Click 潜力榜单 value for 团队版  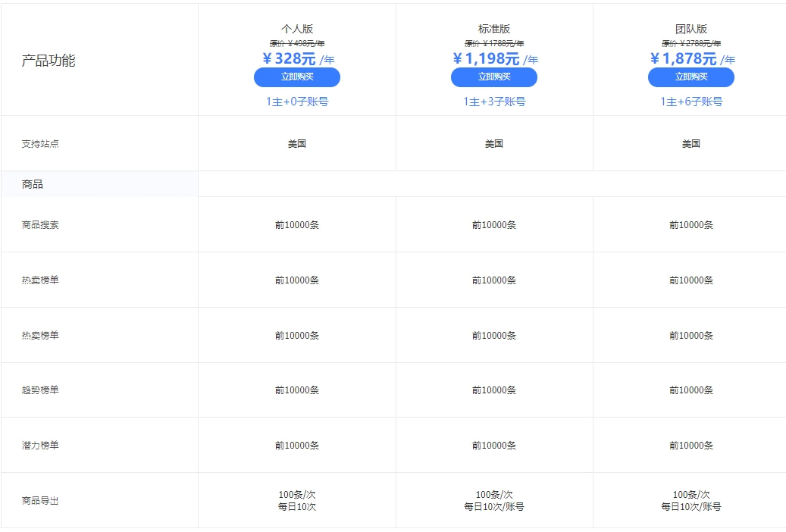(690, 446)
